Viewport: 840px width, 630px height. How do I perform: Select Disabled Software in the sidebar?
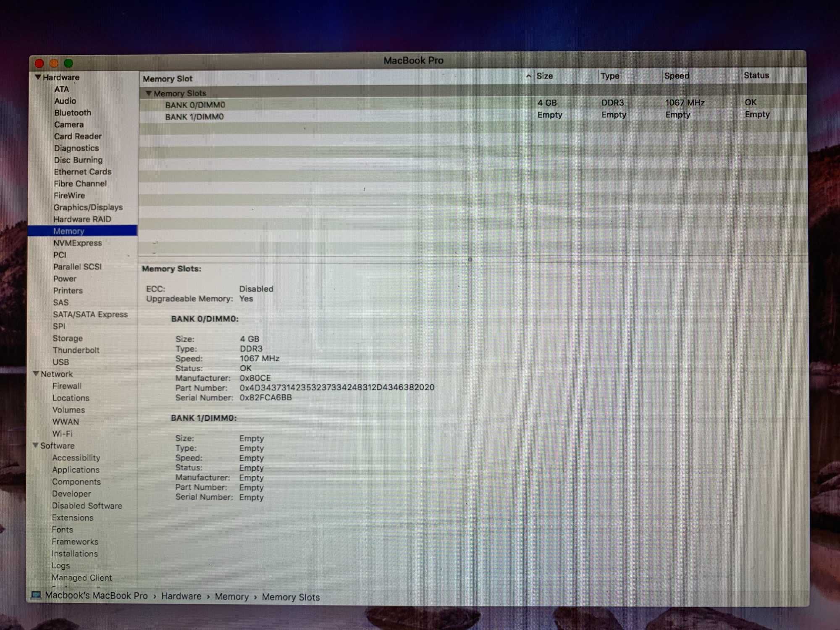(x=87, y=506)
